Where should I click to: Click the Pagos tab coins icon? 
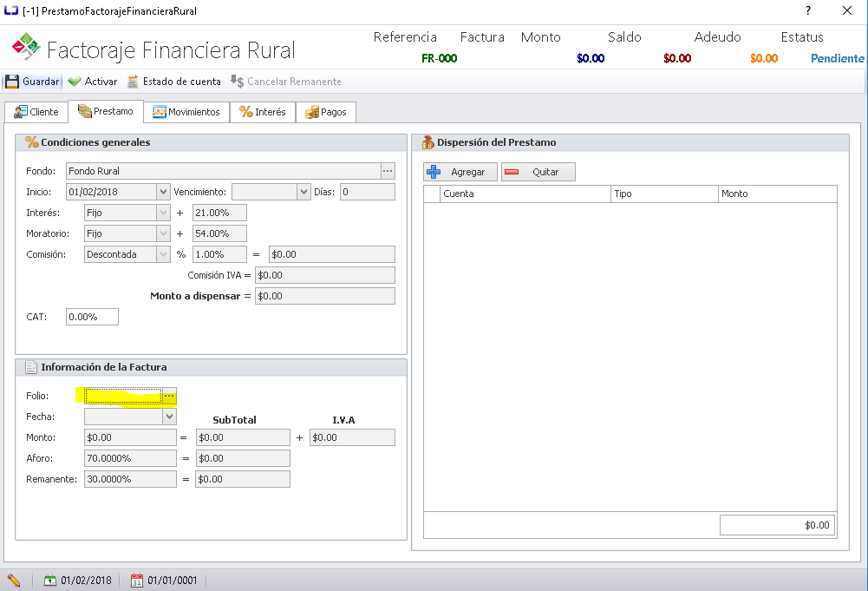(x=312, y=112)
